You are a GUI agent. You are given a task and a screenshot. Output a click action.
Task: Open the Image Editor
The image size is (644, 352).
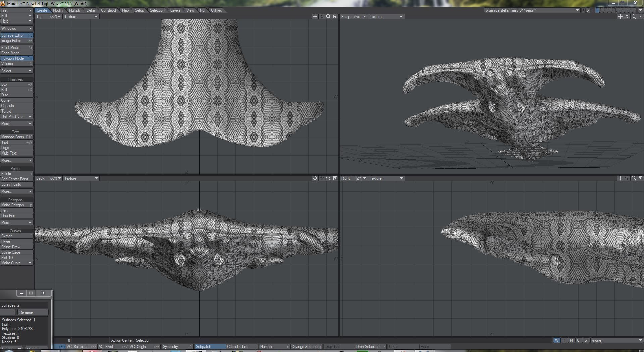click(16, 41)
